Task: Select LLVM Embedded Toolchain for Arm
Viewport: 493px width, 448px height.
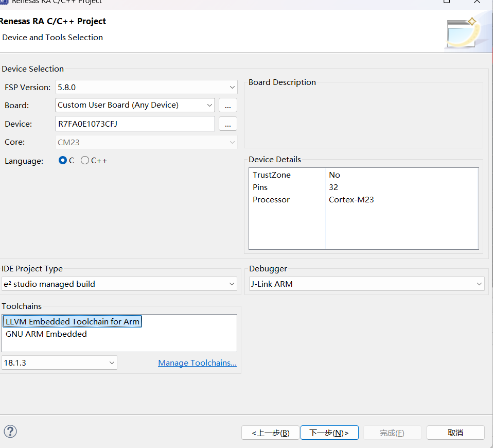Action: (73, 321)
